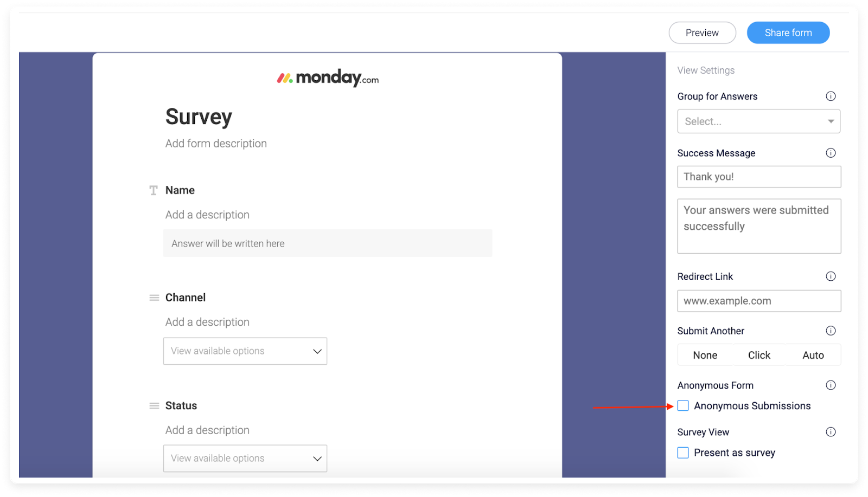Screen dimensions: 868x497
Task: Open the Group for Answers Select dropdown
Action: click(758, 121)
